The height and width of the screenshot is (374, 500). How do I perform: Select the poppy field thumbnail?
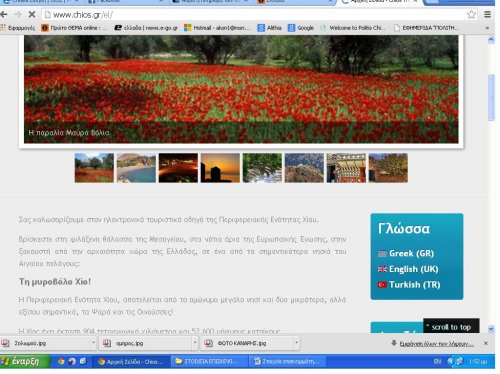click(94, 168)
